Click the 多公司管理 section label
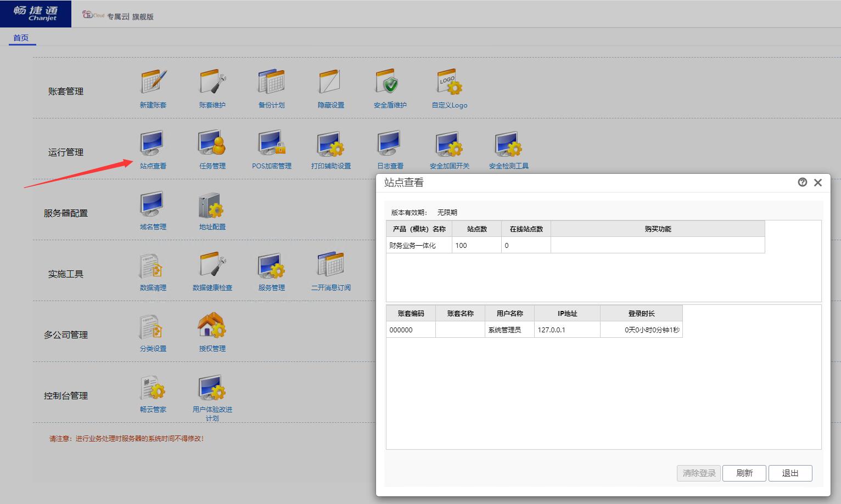The image size is (841, 504). point(66,335)
